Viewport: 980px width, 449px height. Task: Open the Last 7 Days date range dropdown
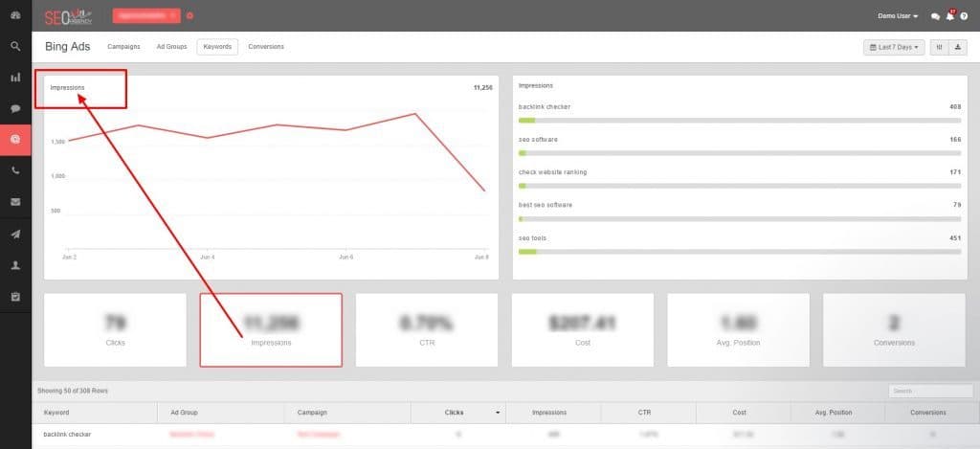pos(894,48)
